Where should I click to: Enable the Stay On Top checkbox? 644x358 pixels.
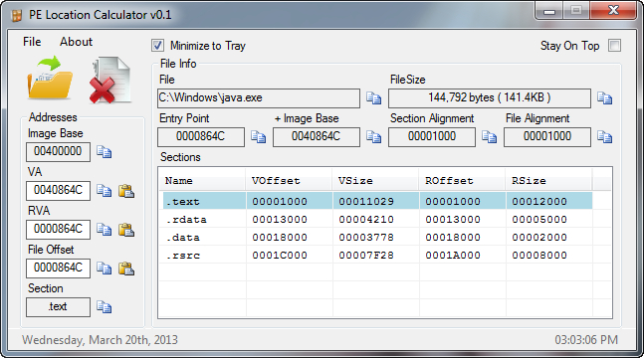(615, 45)
